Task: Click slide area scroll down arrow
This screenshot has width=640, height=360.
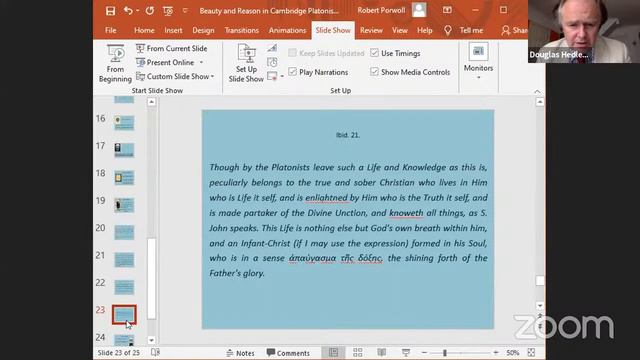Action: [x=540, y=305]
